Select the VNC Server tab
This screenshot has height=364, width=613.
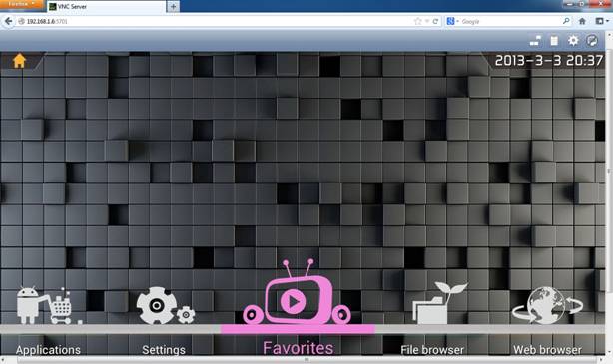pos(106,7)
